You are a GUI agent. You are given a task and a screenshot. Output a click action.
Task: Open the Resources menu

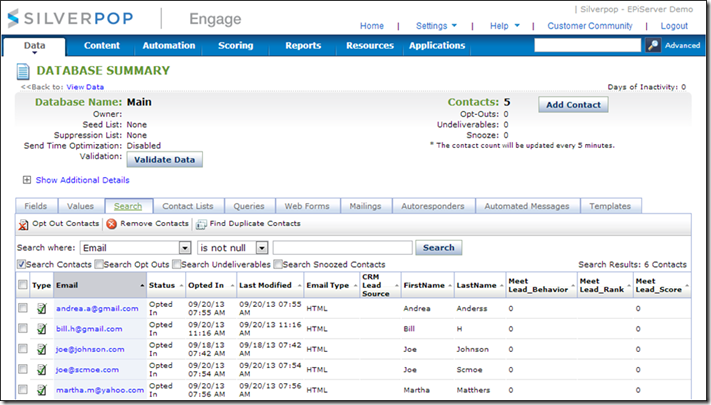click(370, 45)
